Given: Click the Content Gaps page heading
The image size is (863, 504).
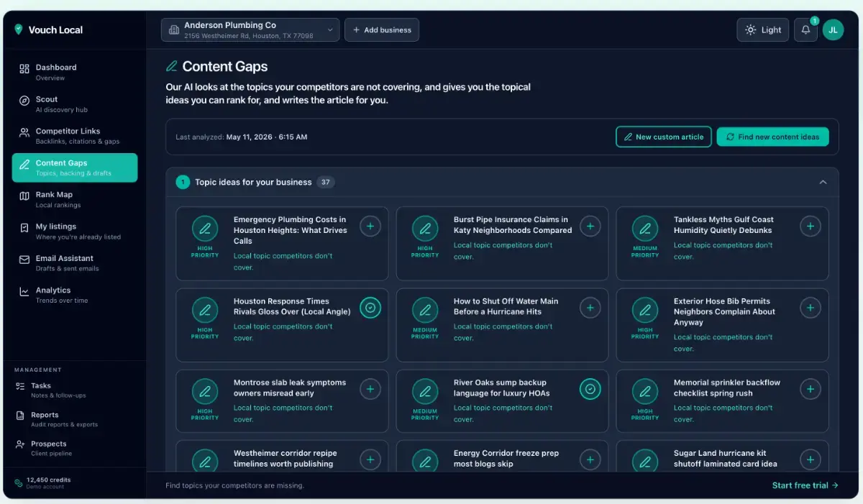Looking at the screenshot, I should click(x=225, y=66).
